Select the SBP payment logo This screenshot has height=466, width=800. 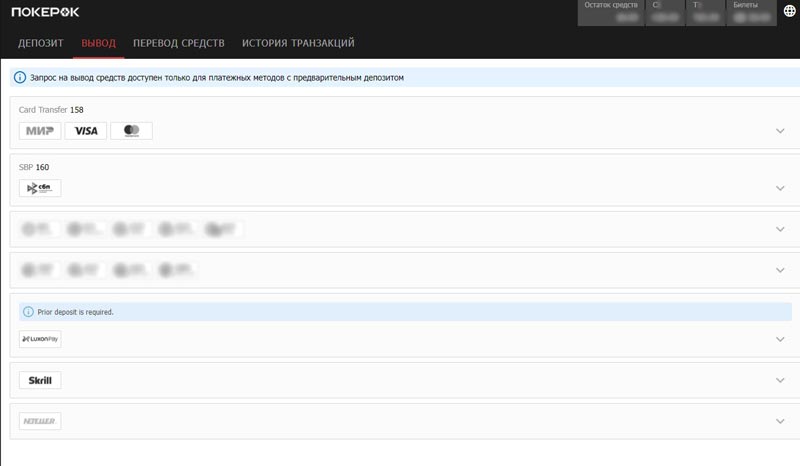(x=40, y=188)
